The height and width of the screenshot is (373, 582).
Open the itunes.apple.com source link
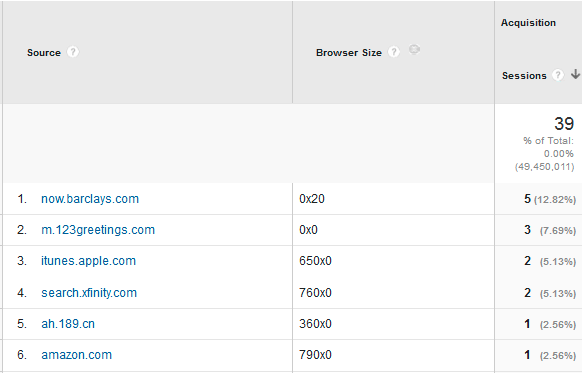coord(88,261)
